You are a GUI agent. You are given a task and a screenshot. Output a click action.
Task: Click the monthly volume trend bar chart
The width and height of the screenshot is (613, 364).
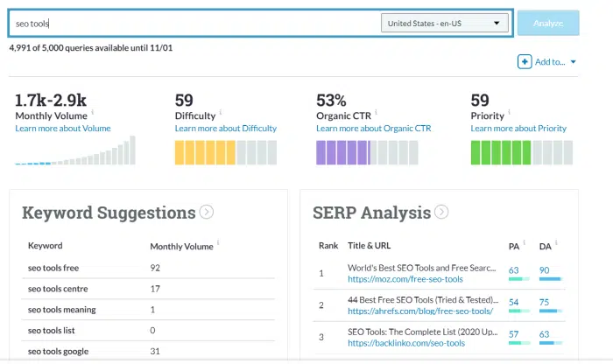click(x=75, y=150)
